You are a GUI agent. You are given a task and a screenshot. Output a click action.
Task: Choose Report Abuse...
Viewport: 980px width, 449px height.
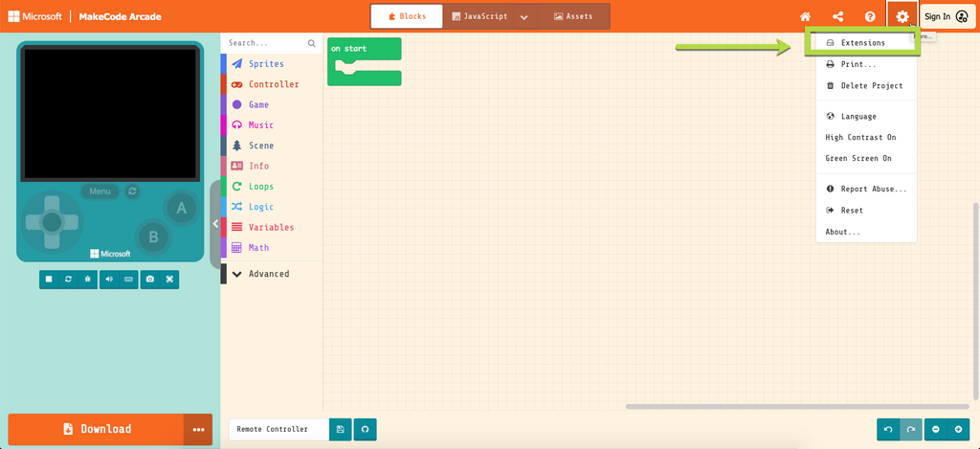[866, 189]
